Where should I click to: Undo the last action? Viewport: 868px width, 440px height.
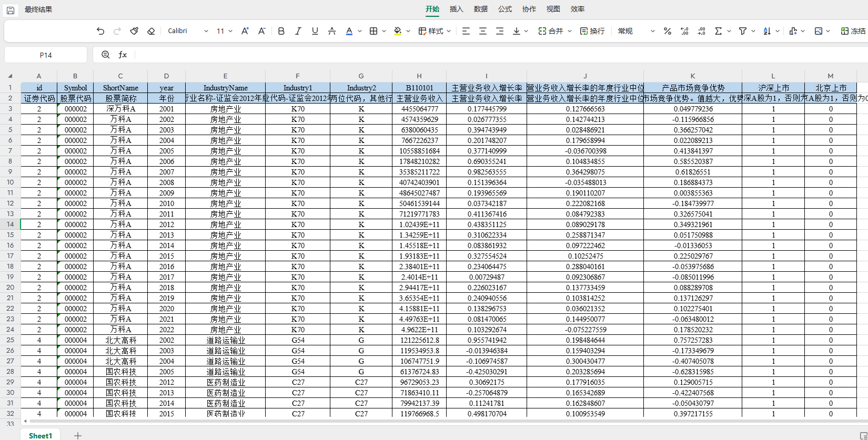[x=100, y=31]
